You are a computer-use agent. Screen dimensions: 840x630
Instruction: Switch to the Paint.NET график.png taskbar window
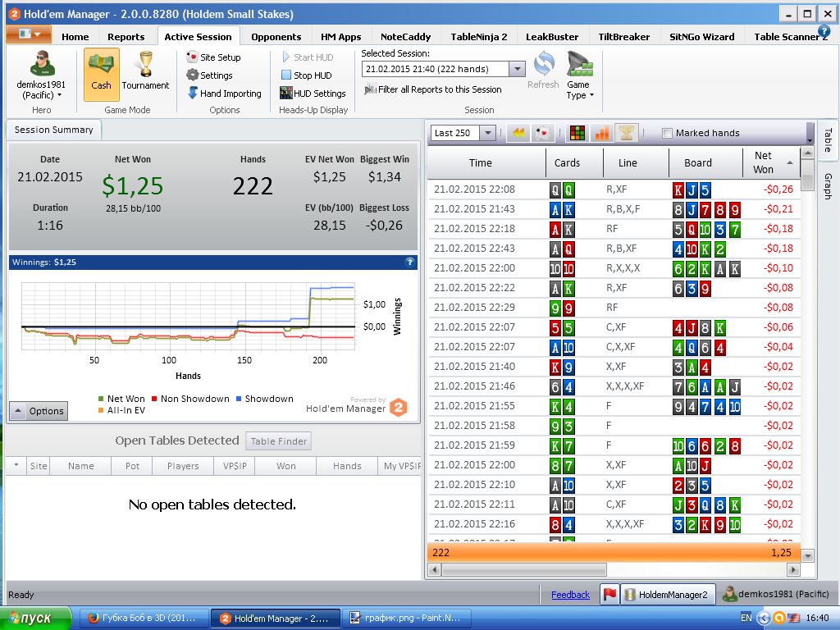[407, 619]
